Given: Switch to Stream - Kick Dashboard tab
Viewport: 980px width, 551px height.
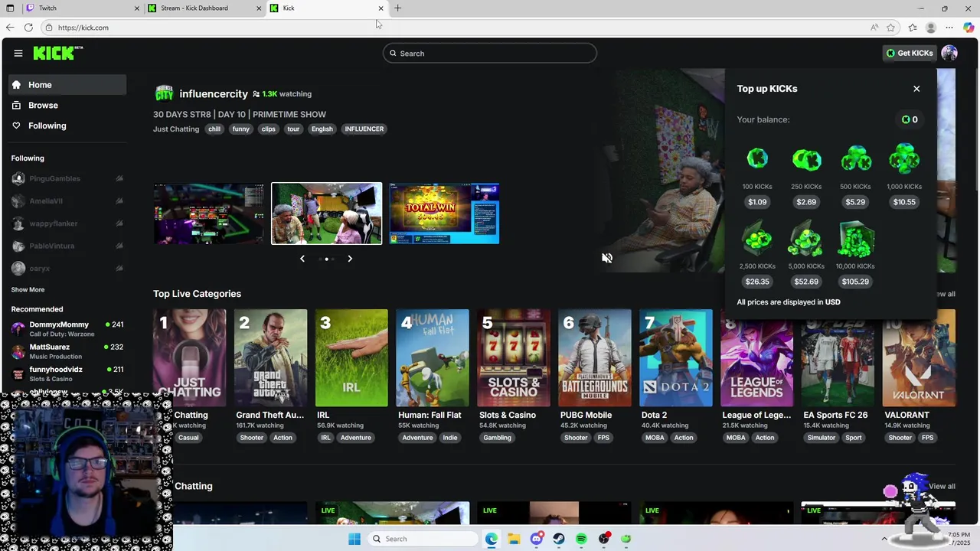Looking at the screenshot, I should click(x=205, y=8).
